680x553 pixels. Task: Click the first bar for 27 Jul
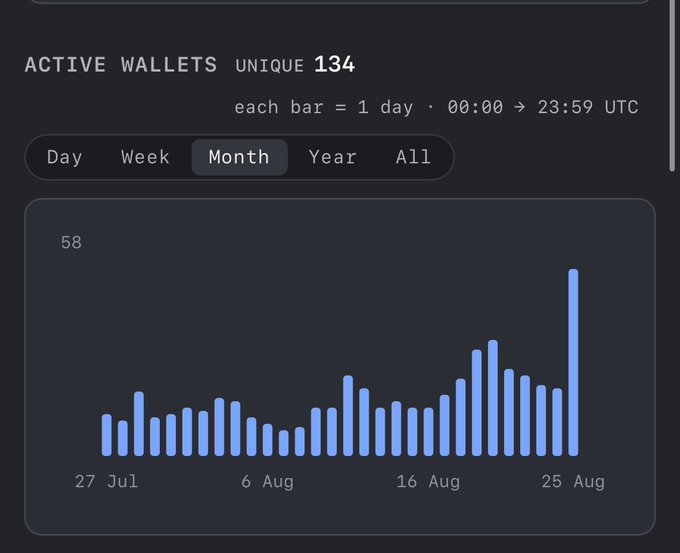(x=107, y=435)
